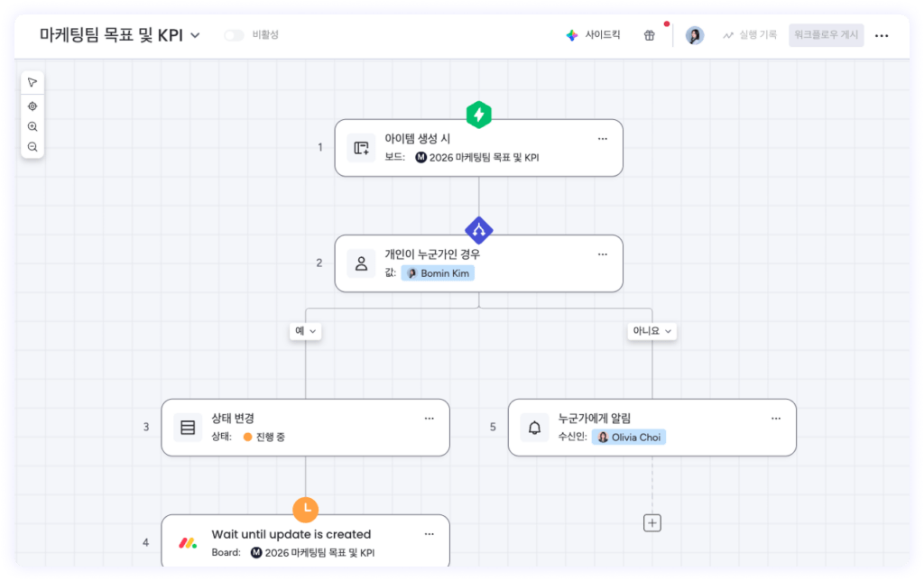The width and height of the screenshot is (924, 581).
Task: Open the gift icon in header
Action: tap(649, 35)
